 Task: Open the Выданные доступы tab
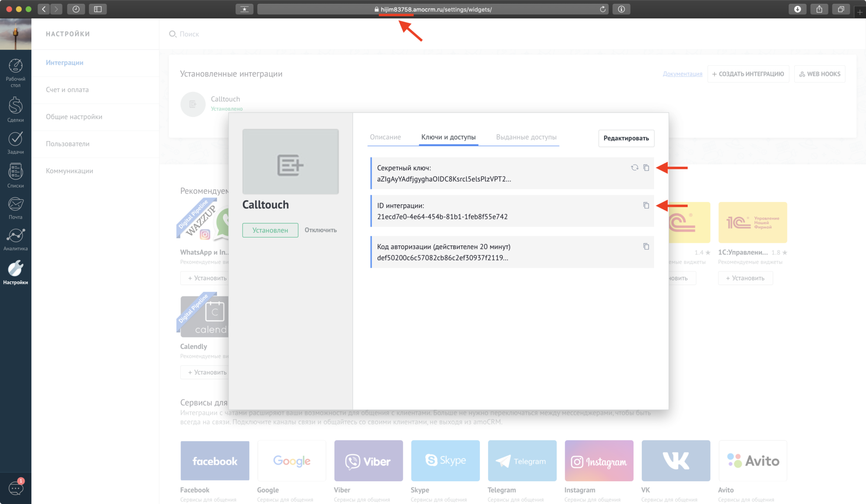(526, 137)
